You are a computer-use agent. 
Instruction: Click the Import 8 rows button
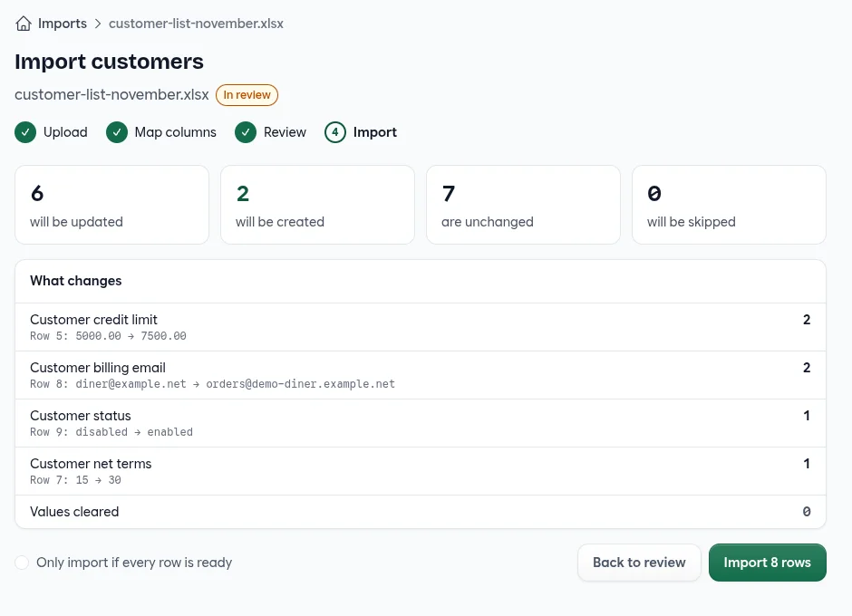(x=767, y=563)
